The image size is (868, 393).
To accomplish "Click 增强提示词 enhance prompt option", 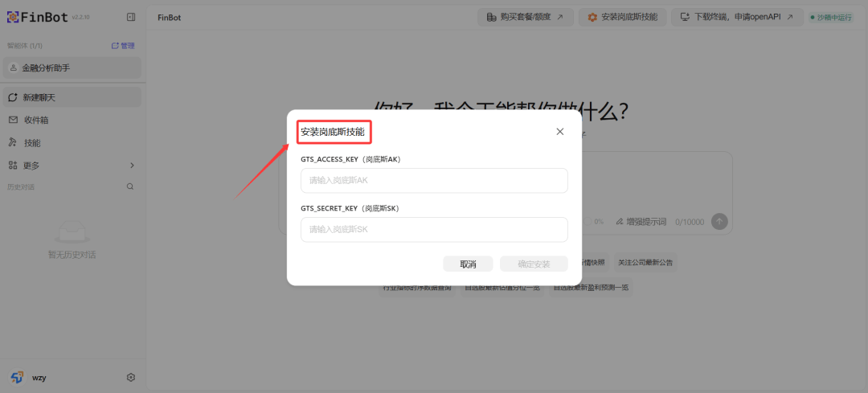I will coord(641,221).
